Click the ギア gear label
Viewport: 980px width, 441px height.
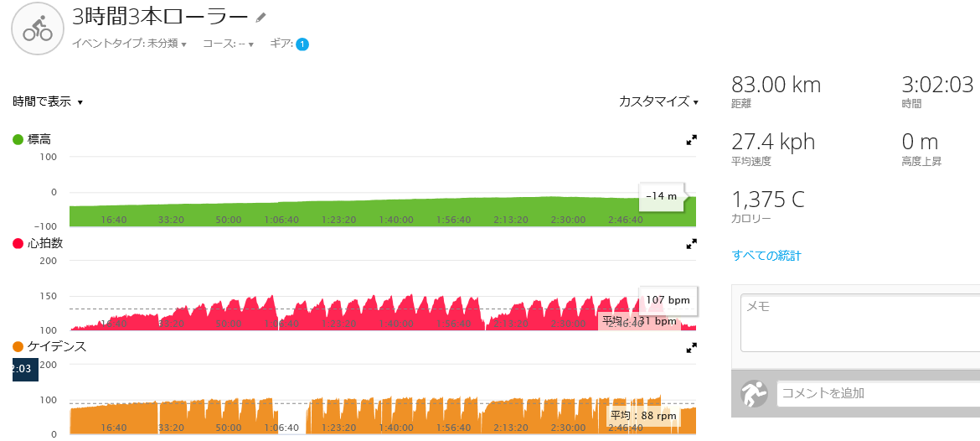pyautogui.click(x=282, y=44)
